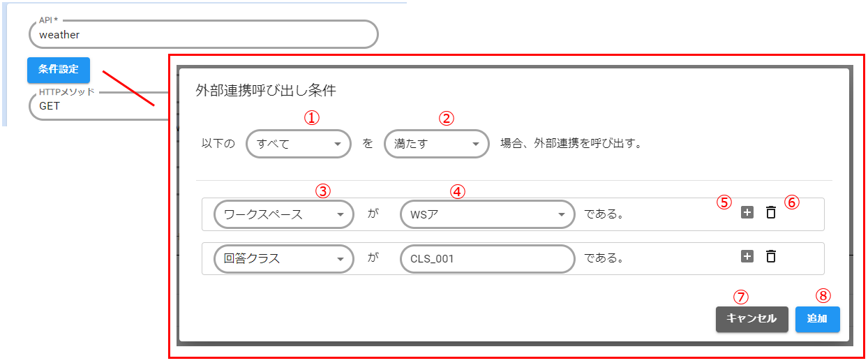Delete the 回答クラス condition row
This screenshot has height=363, width=868.
(770, 256)
